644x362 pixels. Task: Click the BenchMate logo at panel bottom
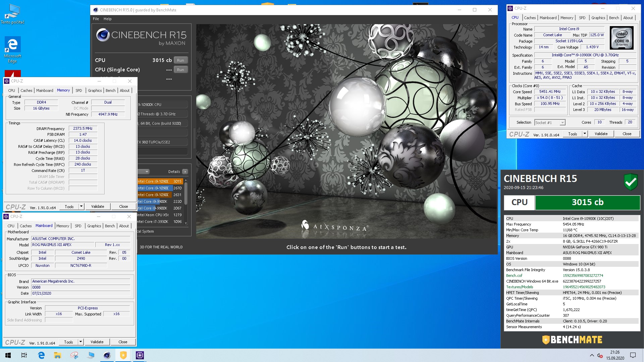click(x=572, y=340)
